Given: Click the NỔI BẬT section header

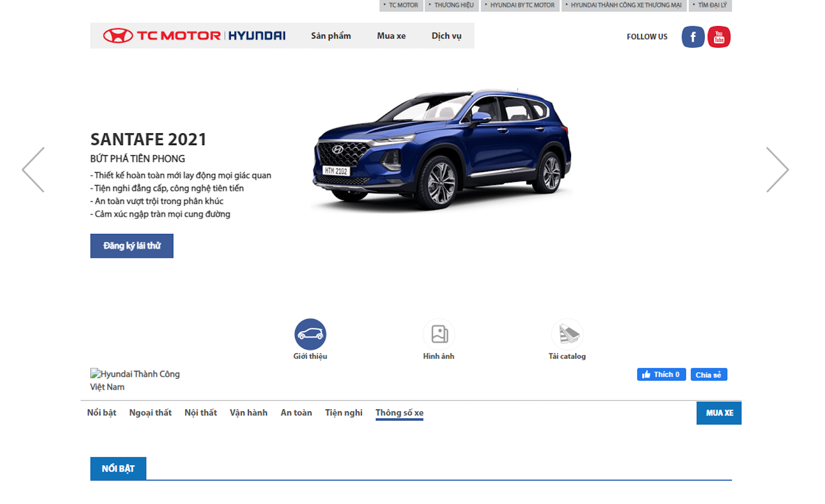Looking at the screenshot, I should tap(118, 469).
